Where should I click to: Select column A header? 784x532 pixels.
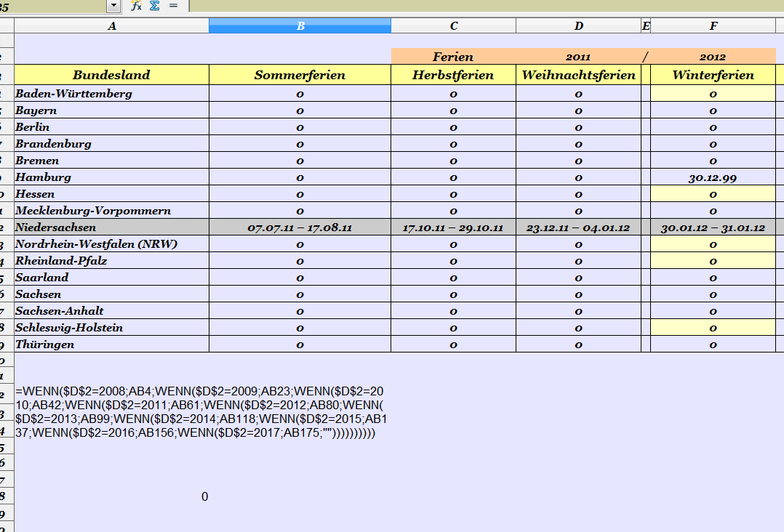[x=111, y=26]
